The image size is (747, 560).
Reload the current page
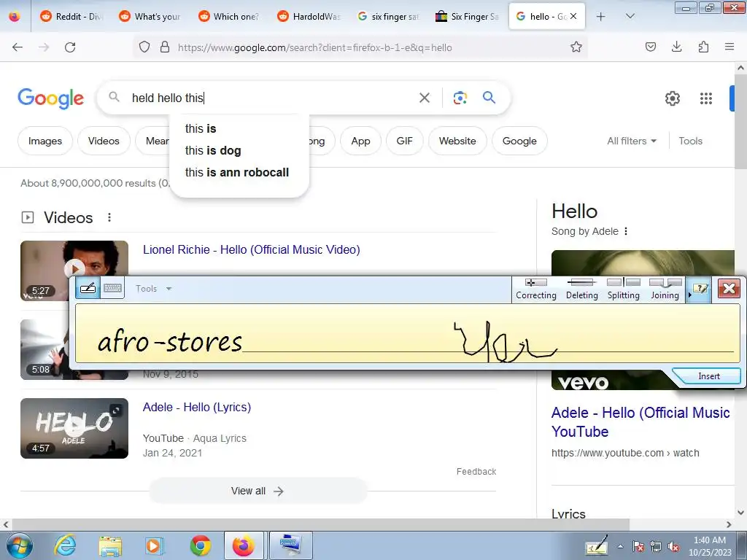point(70,47)
